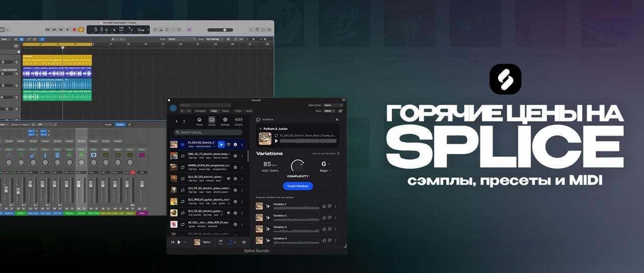Open the Feedback link
Viewport: 644px width, 273px height.
265,120
